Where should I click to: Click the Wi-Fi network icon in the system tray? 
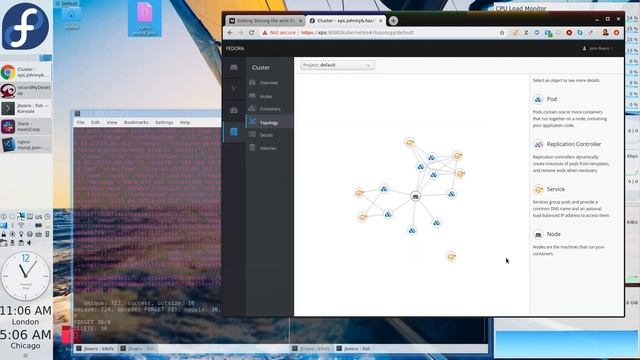click(21, 225)
